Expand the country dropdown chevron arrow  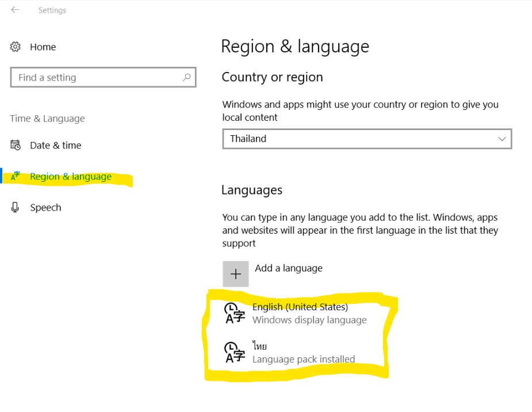click(502, 139)
